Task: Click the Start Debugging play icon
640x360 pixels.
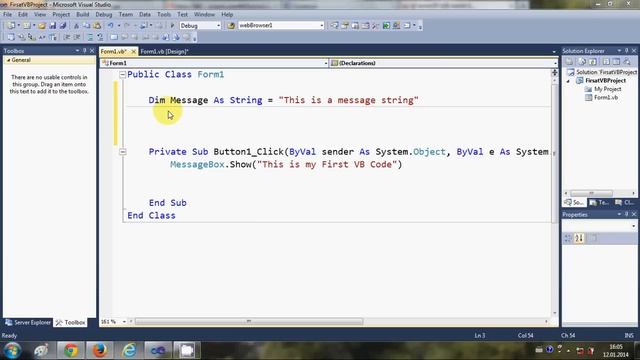Action: click(x=172, y=26)
